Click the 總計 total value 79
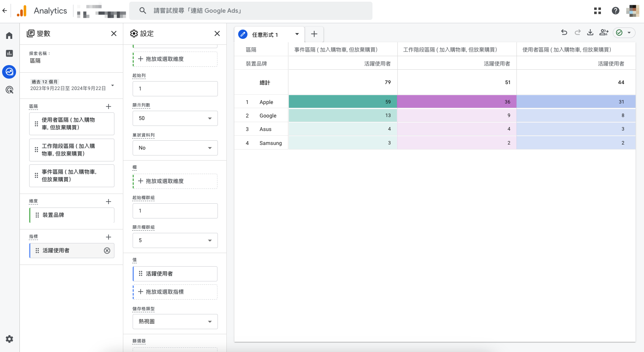The width and height of the screenshot is (644, 352). click(388, 82)
